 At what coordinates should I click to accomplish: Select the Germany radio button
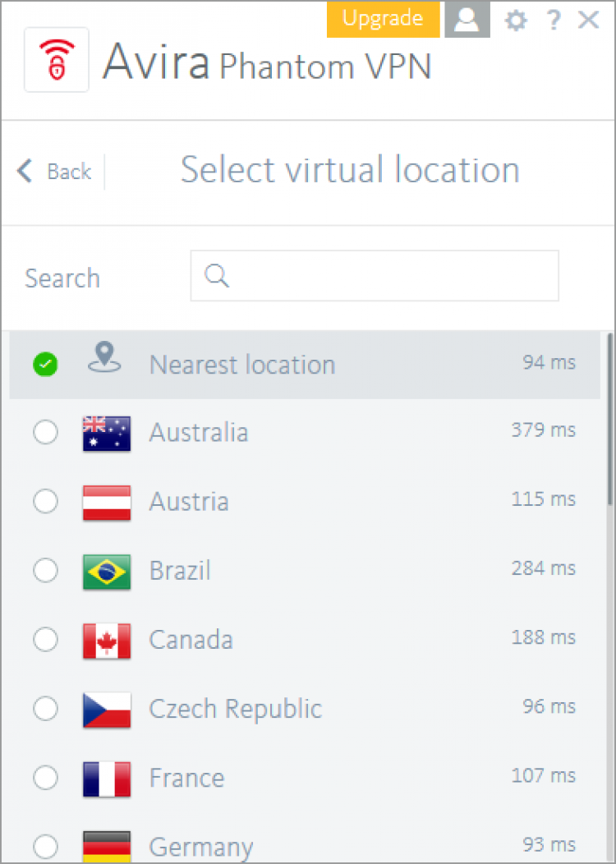[45, 846]
